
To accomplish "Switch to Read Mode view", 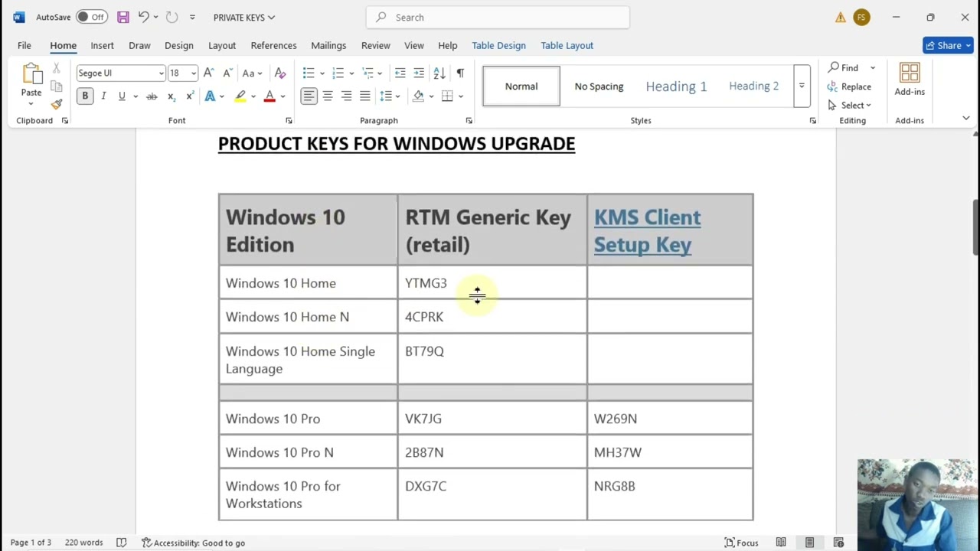I will [781, 543].
